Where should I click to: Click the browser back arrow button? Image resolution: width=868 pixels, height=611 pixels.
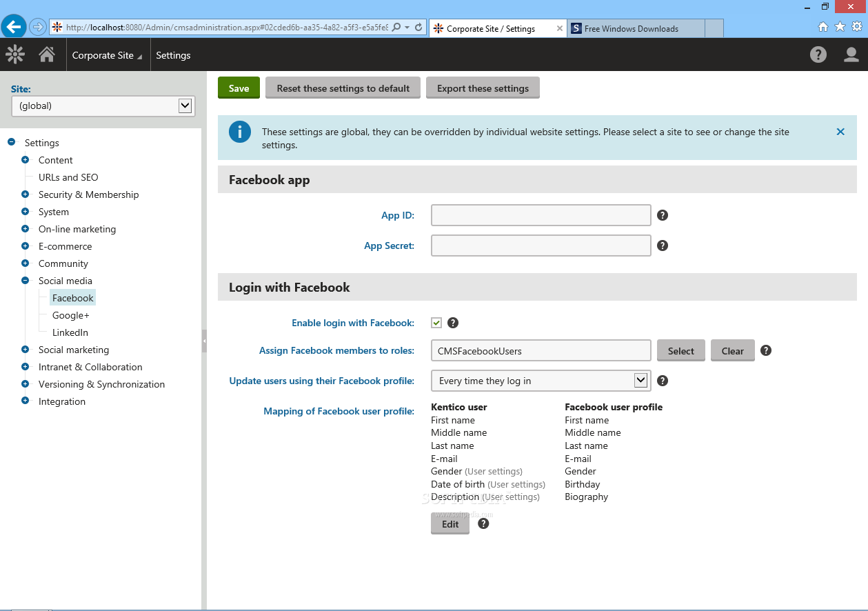point(14,28)
